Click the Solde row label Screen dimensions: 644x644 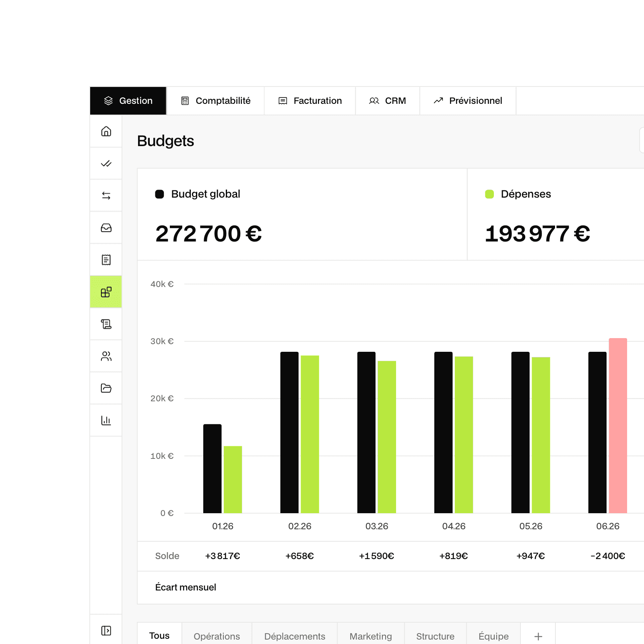point(167,556)
